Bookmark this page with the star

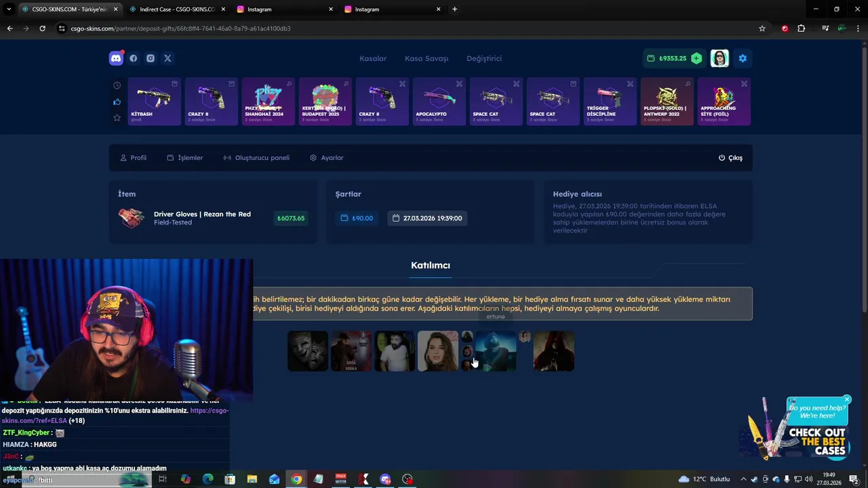click(762, 28)
